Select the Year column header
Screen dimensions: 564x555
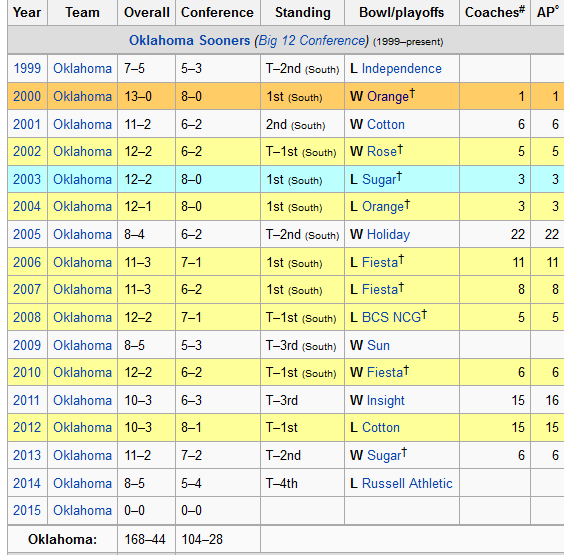click(27, 13)
